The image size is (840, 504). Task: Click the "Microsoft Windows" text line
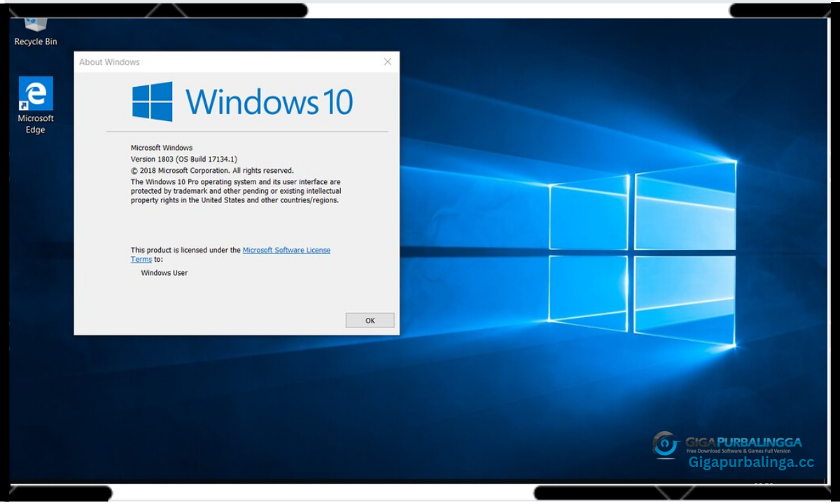click(162, 148)
